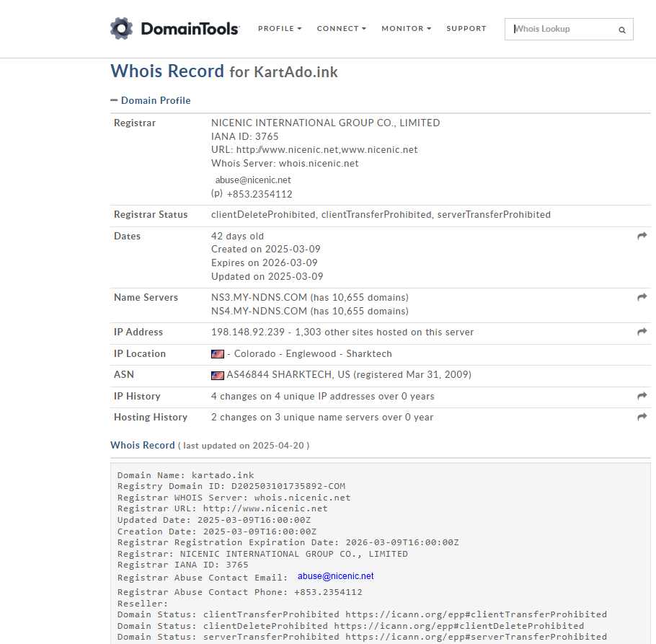Open the Profile dropdown menu

coord(280,28)
